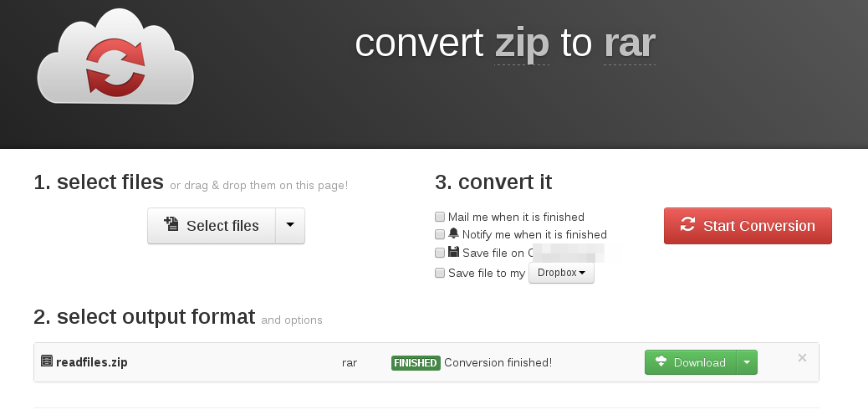Click the CloudConvert cloud logo

pyautogui.click(x=115, y=60)
